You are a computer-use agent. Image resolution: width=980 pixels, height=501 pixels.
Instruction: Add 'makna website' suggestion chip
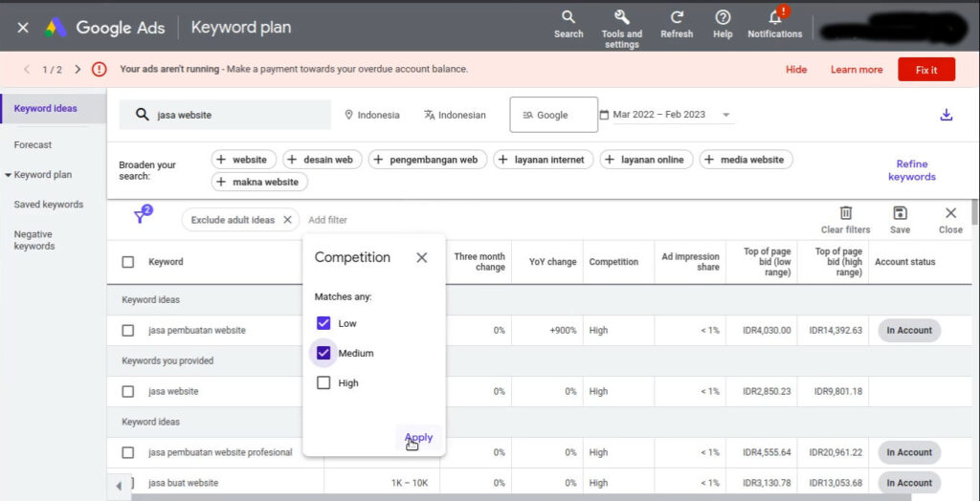pos(259,183)
